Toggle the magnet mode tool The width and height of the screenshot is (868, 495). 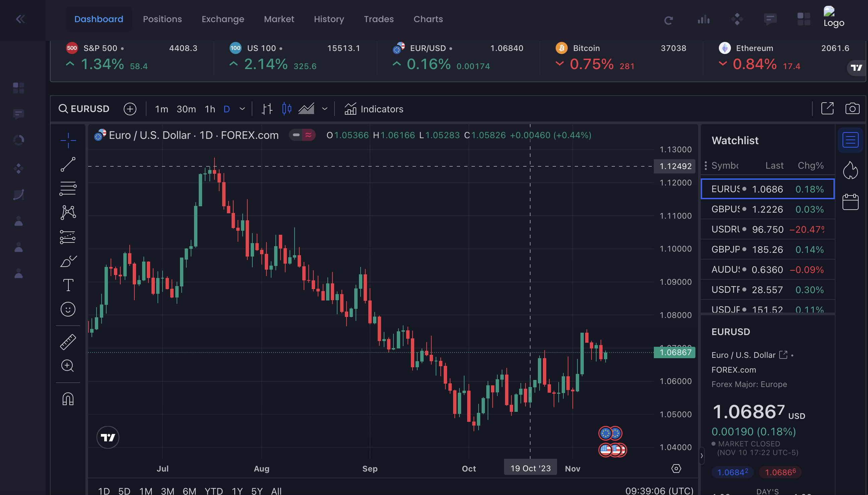(68, 399)
